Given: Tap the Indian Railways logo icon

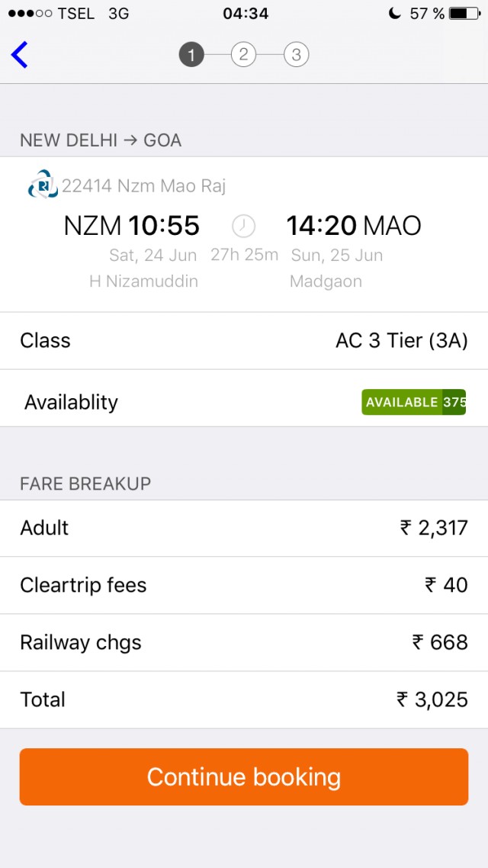Looking at the screenshot, I should click(x=43, y=185).
